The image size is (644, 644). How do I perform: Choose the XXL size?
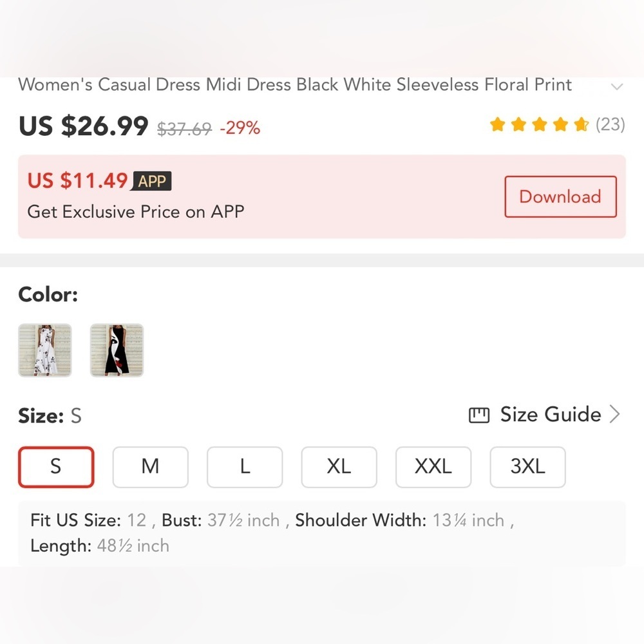433,467
